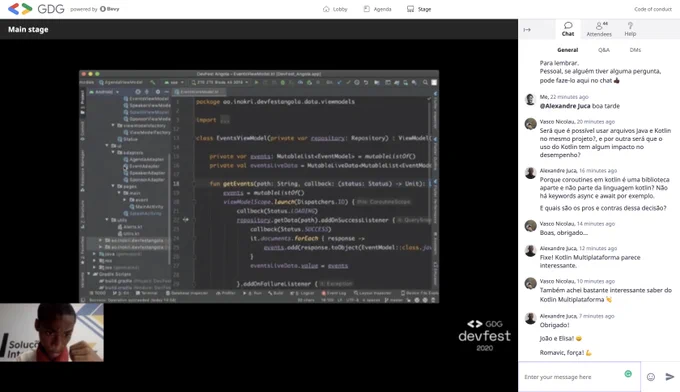The width and height of the screenshot is (680, 392).
Task: Go to the Lobby
Action: (335, 9)
